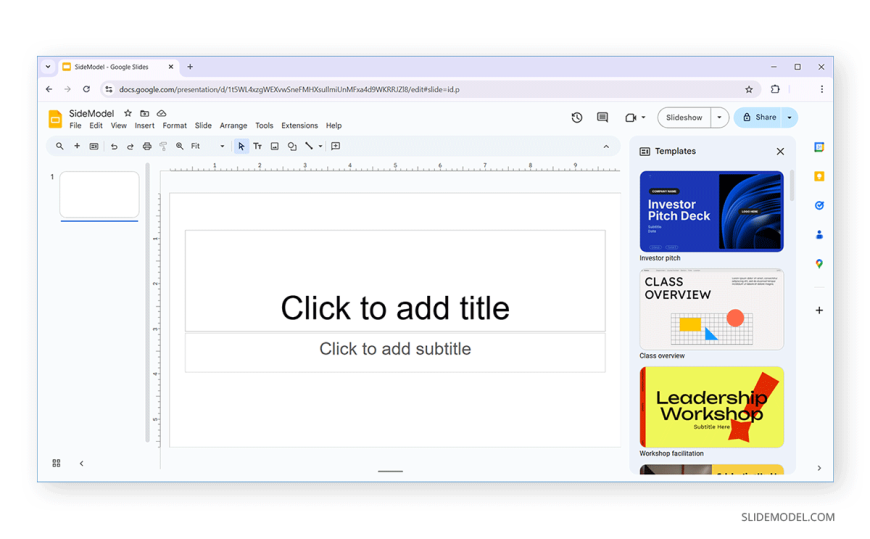Image resolution: width=870 pixels, height=539 pixels.
Task: Add a new slide with plus icon
Action: pyautogui.click(x=77, y=147)
